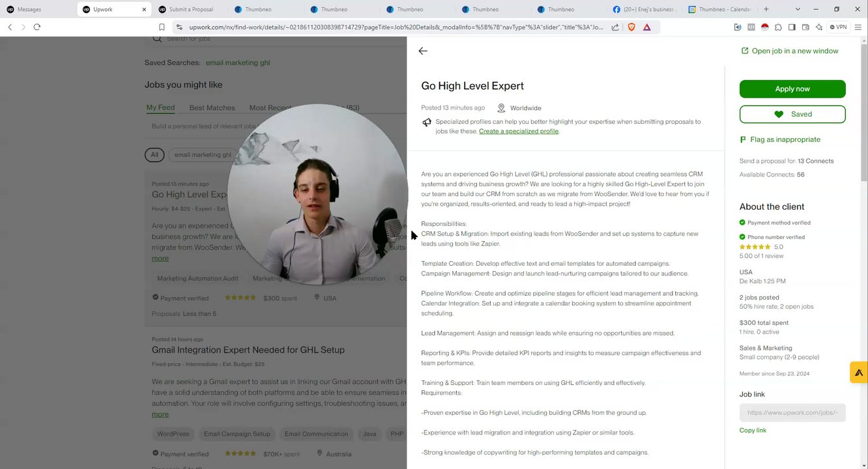
Task: Open Brave Rewards triangle icon
Action: tap(646, 27)
